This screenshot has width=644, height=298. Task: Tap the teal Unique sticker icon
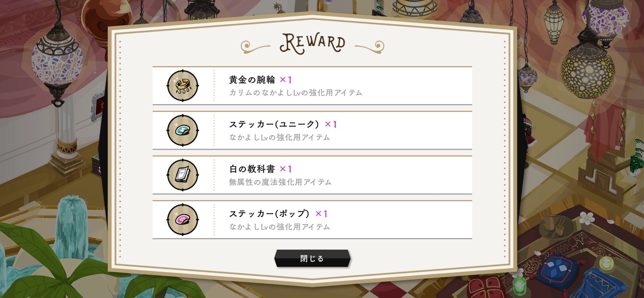(x=183, y=130)
